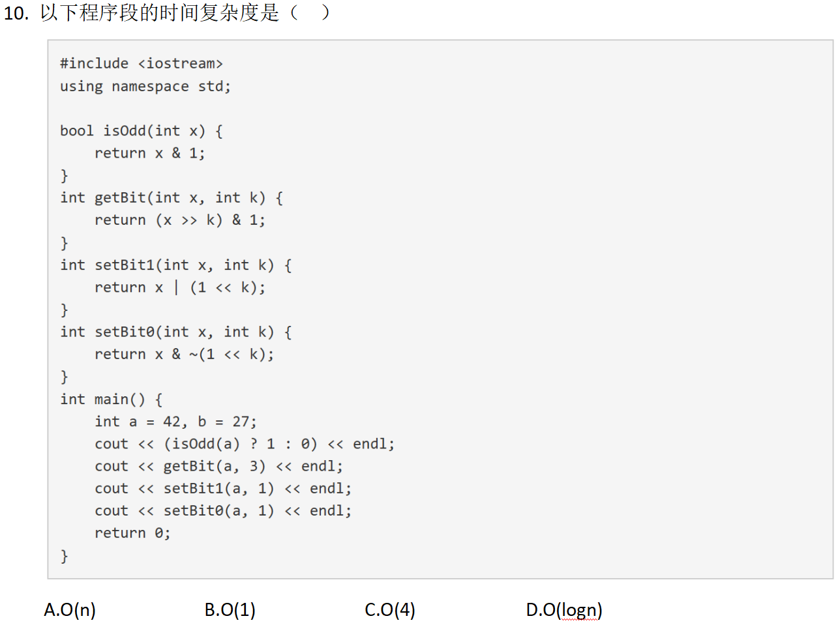
Task: Click the cout getBit(a, 3) line
Action: click(218, 466)
